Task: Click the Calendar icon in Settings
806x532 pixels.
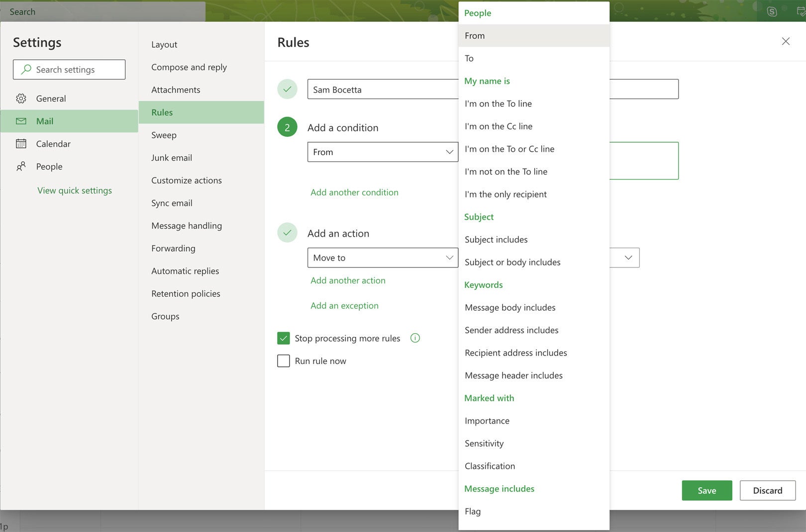Action: tap(21, 144)
